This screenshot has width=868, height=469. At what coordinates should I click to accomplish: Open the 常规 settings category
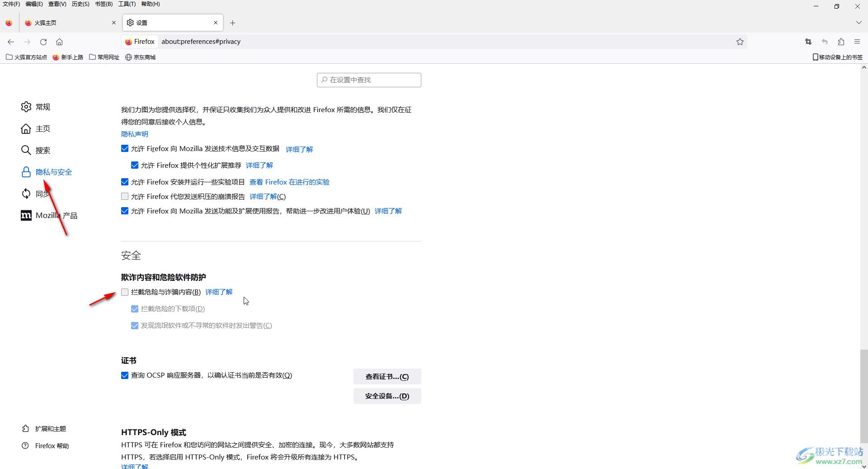coord(36,107)
